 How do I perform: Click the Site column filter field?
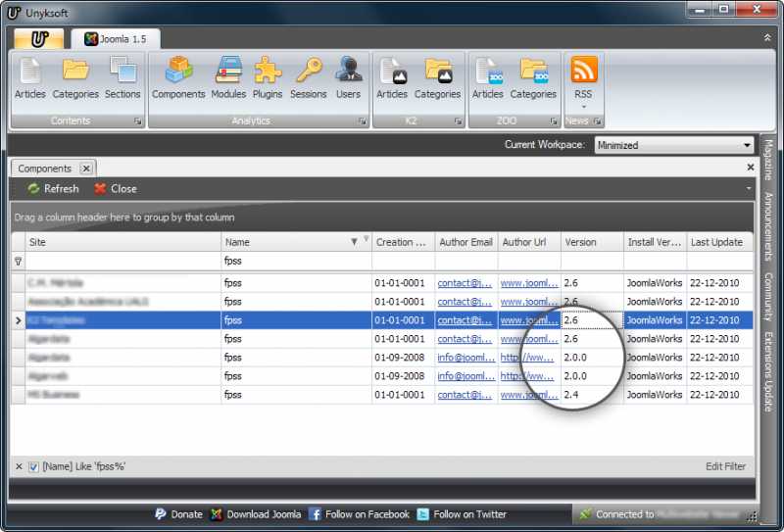coord(123,261)
